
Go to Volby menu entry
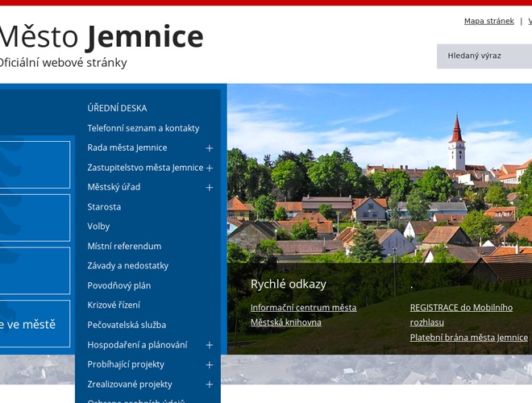(98, 226)
